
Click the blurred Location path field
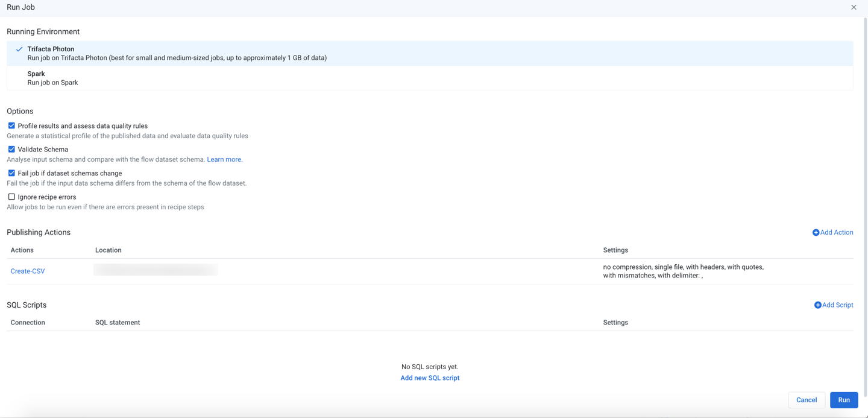[x=156, y=270]
